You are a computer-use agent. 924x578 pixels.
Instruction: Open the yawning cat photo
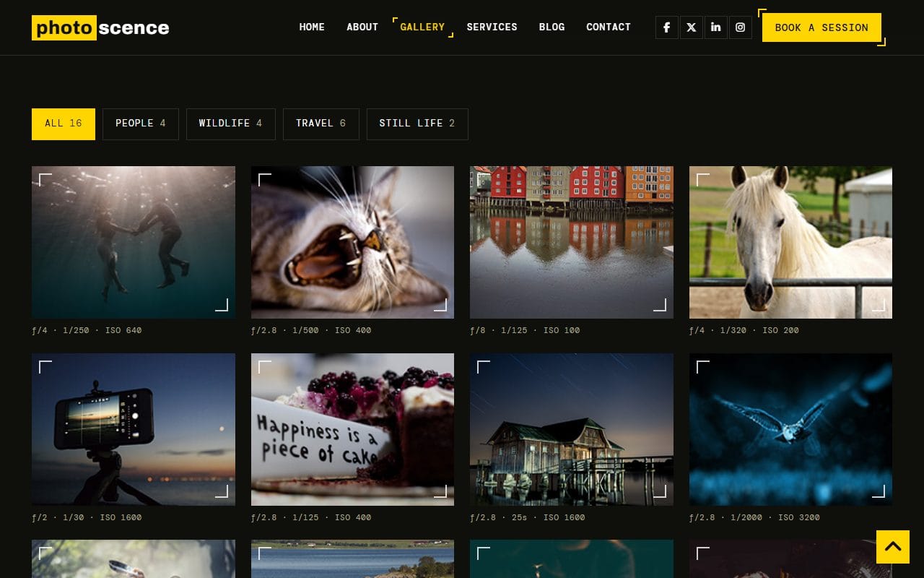pyautogui.click(x=352, y=242)
